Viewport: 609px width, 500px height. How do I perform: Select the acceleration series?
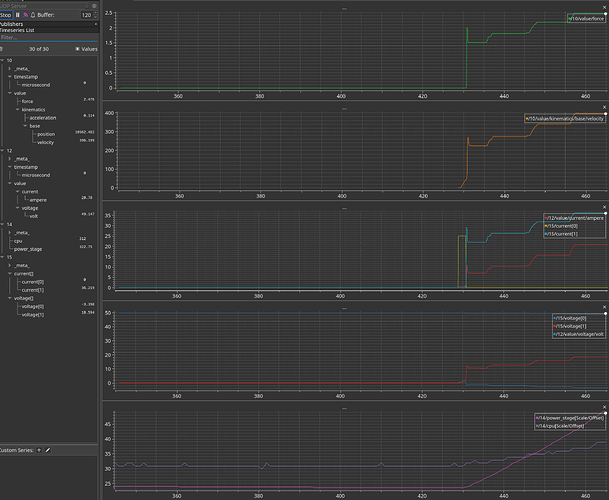[x=43, y=118]
